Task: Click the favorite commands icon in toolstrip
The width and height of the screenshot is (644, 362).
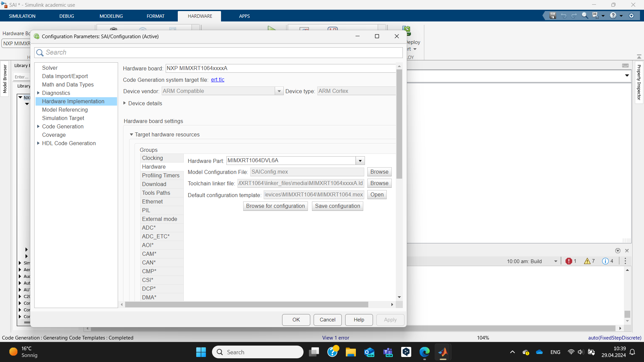Action: [595, 16]
